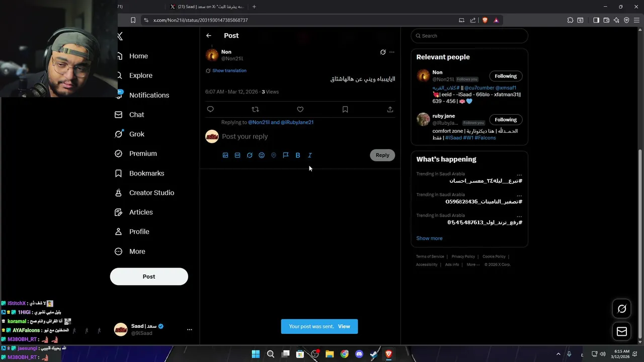Open the floating messages envelope button

[622, 331]
